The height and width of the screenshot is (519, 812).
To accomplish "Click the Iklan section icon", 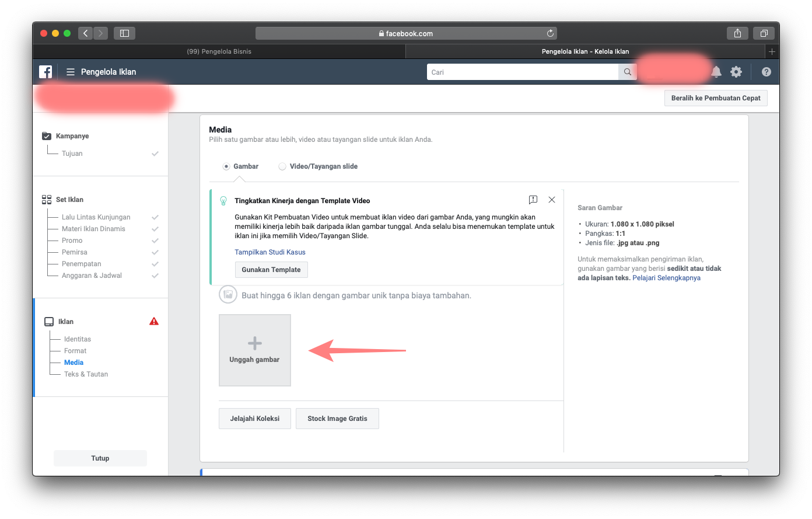I will pos(49,322).
